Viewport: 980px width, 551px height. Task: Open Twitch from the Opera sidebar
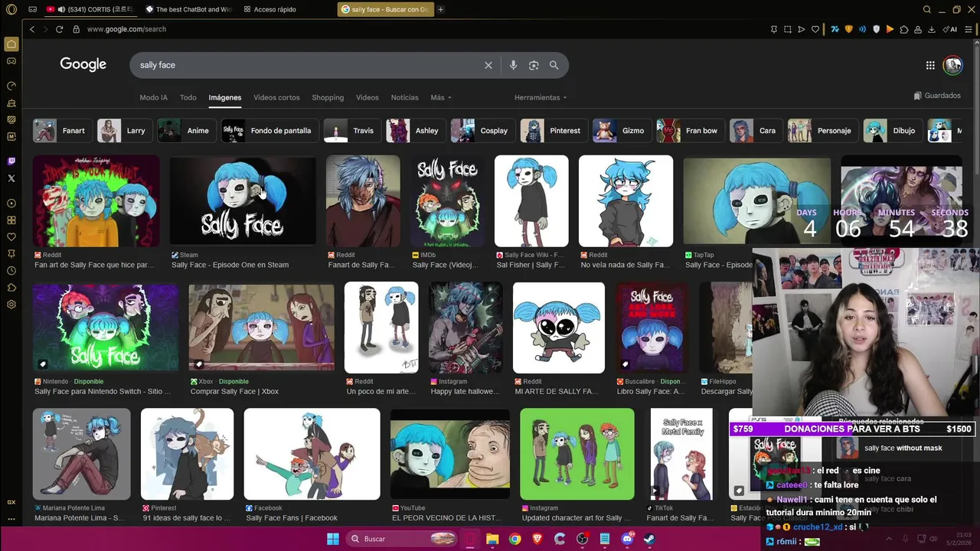pyautogui.click(x=11, y=161)
